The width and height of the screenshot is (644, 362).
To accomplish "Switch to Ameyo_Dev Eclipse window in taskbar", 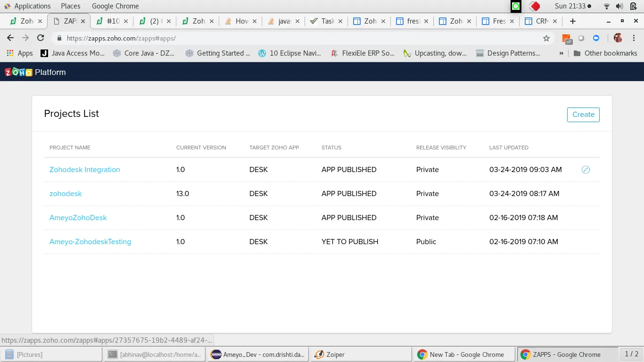I will point(258,354).
